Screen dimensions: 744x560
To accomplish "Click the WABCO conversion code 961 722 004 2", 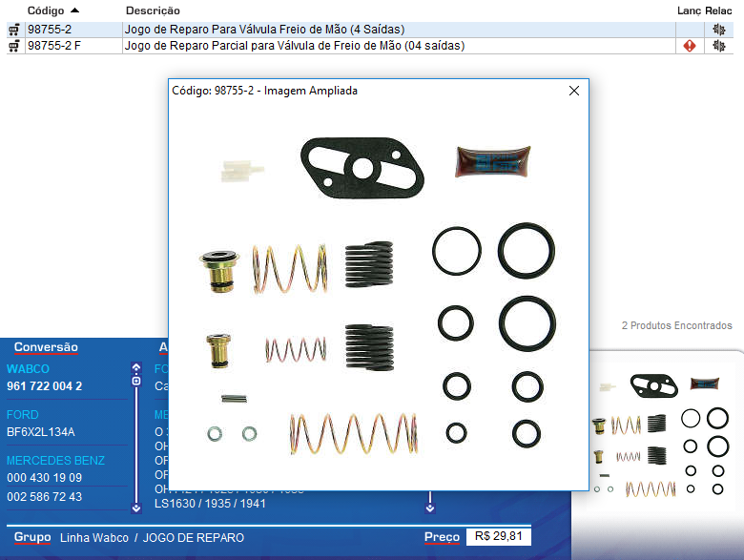I will coord(45,386).
